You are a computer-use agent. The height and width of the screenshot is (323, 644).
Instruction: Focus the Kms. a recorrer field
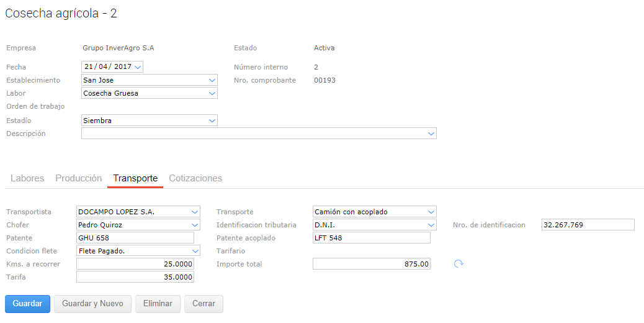point(135,264)
